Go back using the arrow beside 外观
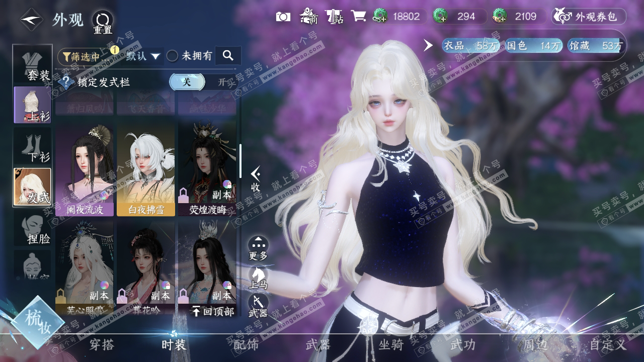Image resolution: width=644 pixels, height=362 pixels. [x=31, y=20]
